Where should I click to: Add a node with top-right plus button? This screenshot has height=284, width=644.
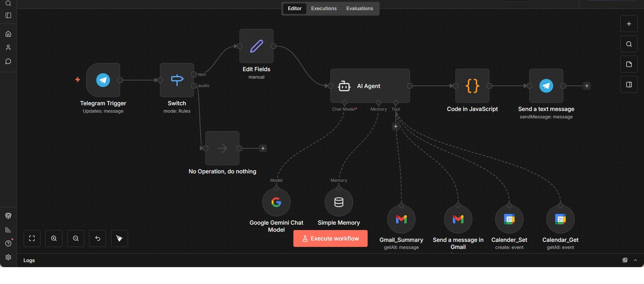tap(629, 24)
